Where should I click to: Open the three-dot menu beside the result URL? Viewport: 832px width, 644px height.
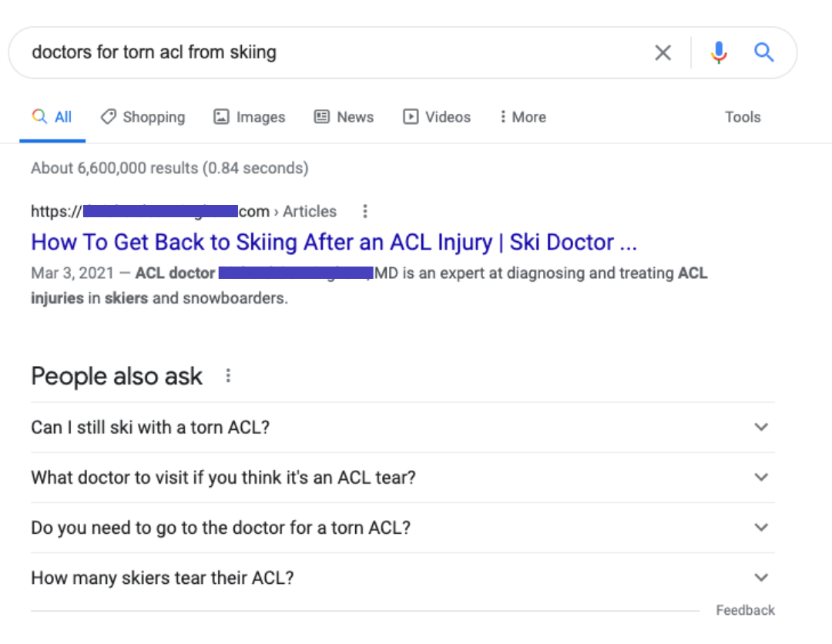click(x=365, y=211)
